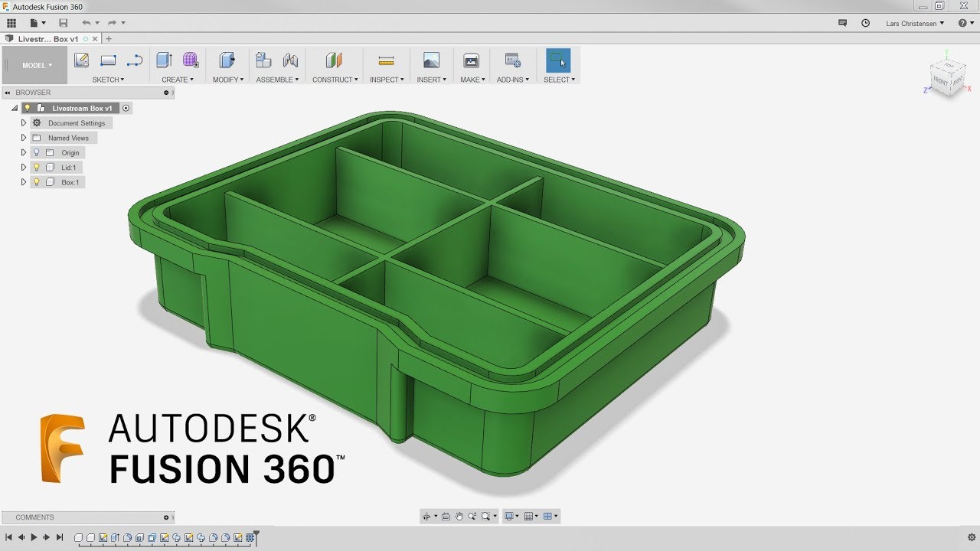Open the ASSEMBLE menu
This screenshot has height=551, width=980.
point(277,80)
